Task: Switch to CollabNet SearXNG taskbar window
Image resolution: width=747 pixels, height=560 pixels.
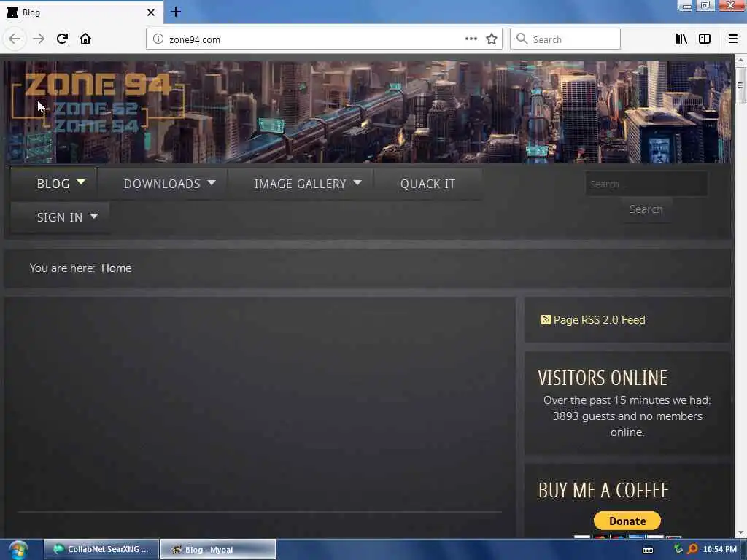Action: [x=101, y=550]
